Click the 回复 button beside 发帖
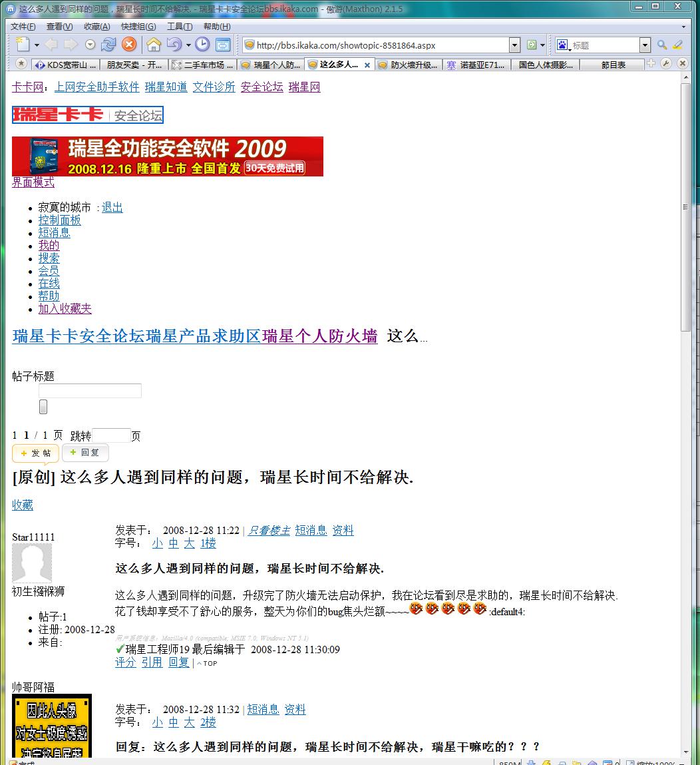The height and width of the screenshot is (765, 700). (x=85, y=452)
